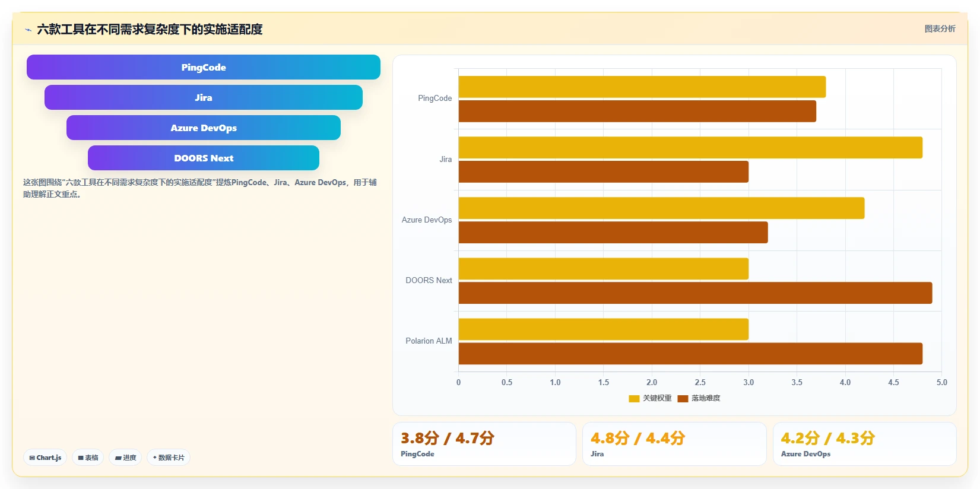Click the Chart.js tag chip

(45, 458)
